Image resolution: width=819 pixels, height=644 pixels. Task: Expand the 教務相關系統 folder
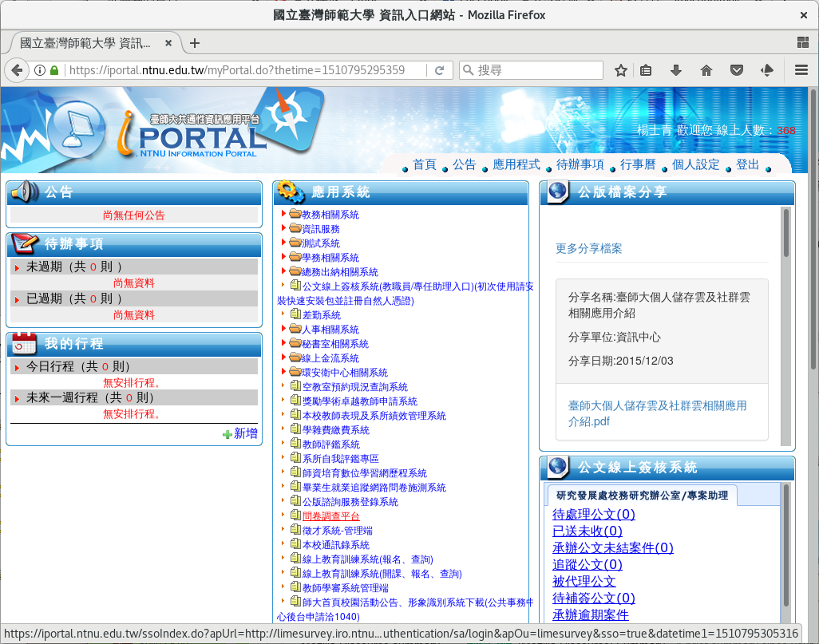(283, 214)
